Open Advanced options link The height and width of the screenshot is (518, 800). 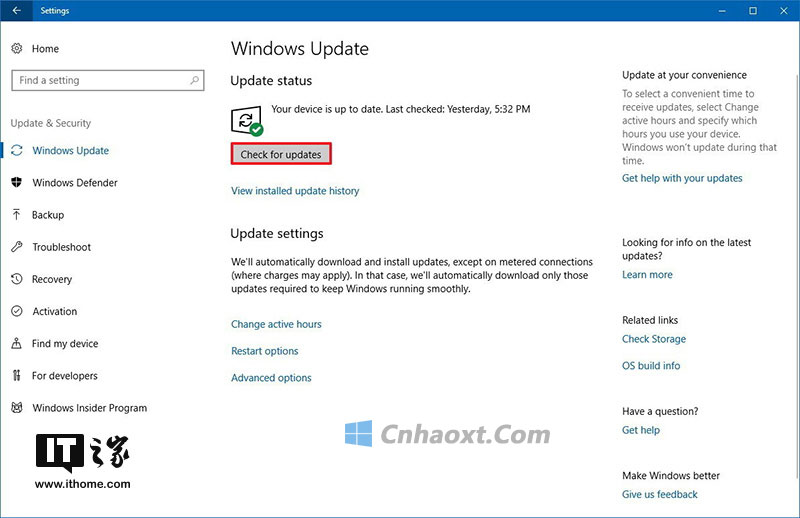point(271,378)
